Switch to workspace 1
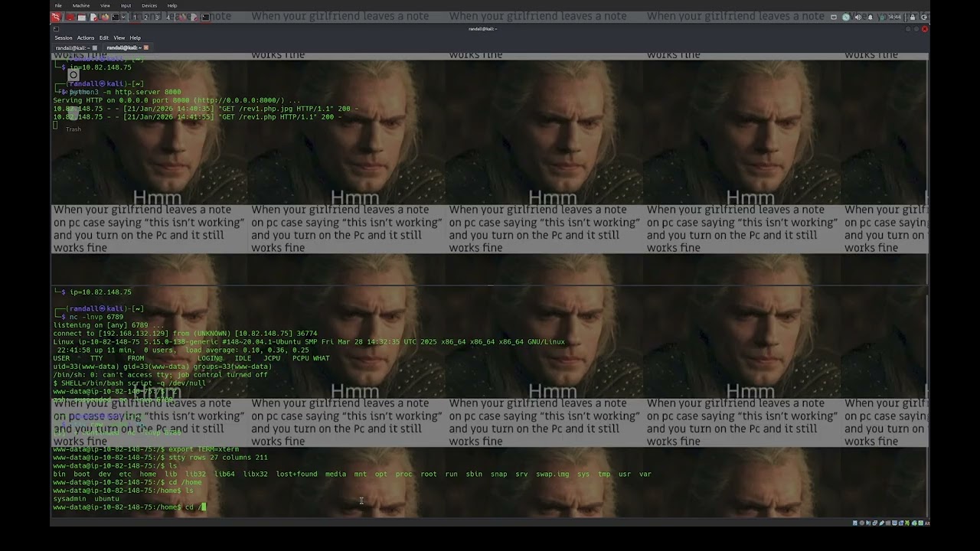Screen dimensions: 980x551 135,17
